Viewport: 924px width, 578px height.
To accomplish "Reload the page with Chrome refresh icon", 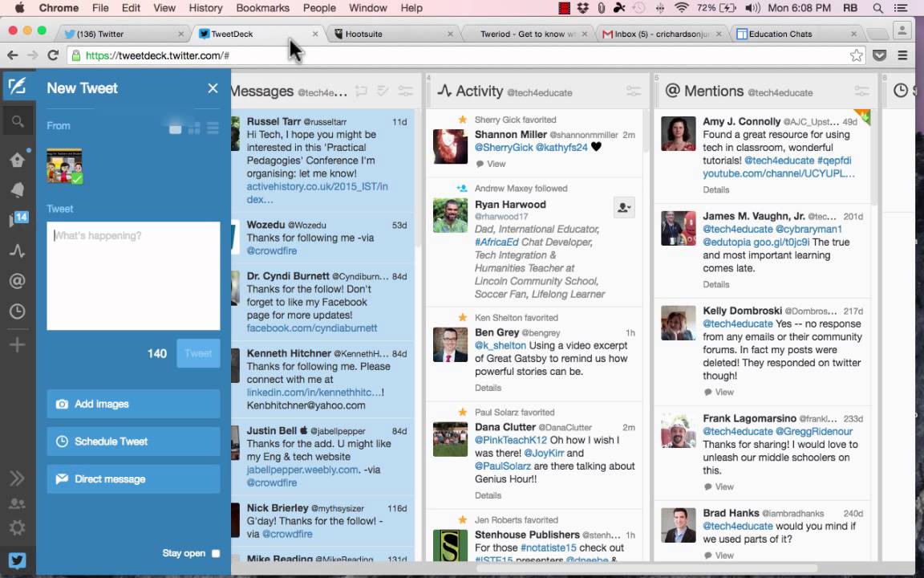I will coord(53,55).
